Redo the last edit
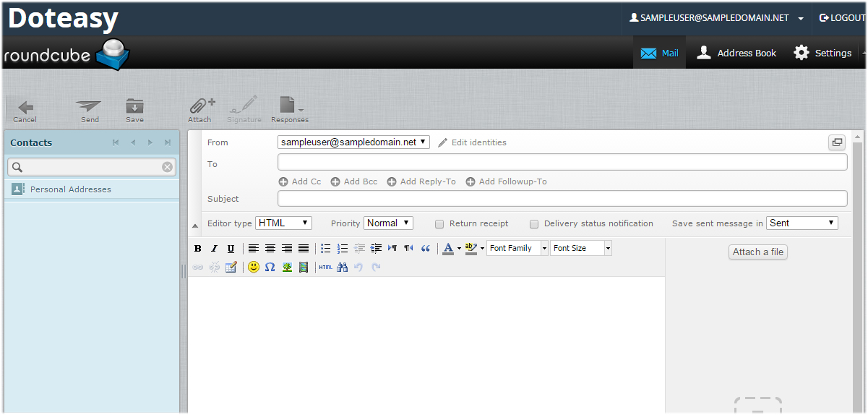Image resolution: width=868 pixels, height=415 pixels. (376, 268)
